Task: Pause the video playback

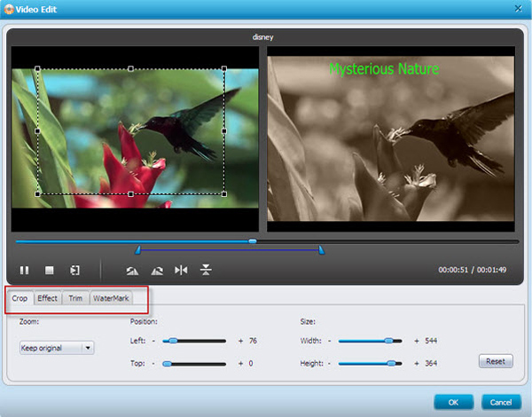Action: coord(24,271)
